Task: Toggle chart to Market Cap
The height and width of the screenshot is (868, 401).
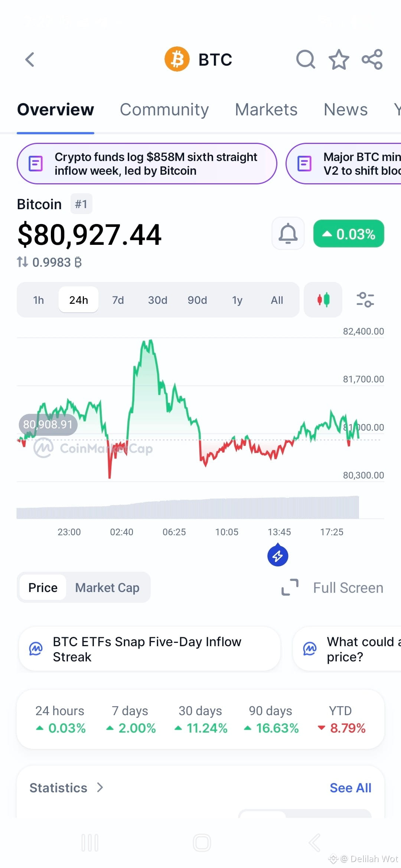Action: [107, 588]
